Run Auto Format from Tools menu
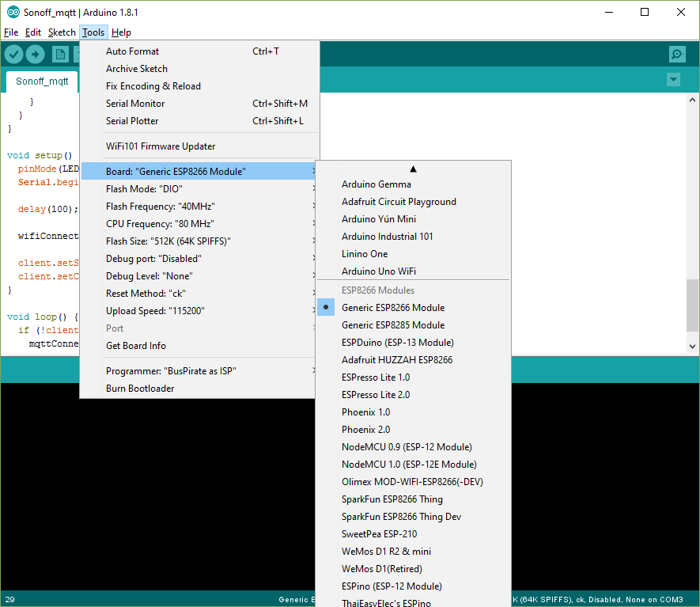700x607 pixels. tap(199, 51)
